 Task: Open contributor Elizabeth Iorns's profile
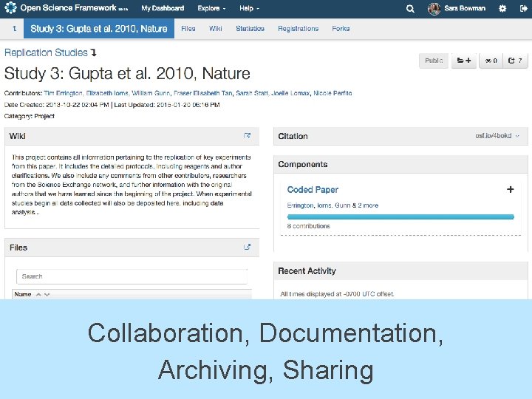click(107, 93)
